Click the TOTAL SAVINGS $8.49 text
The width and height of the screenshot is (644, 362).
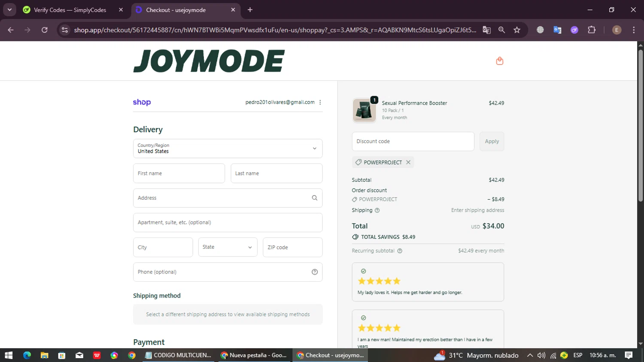(x=388, y=237)
